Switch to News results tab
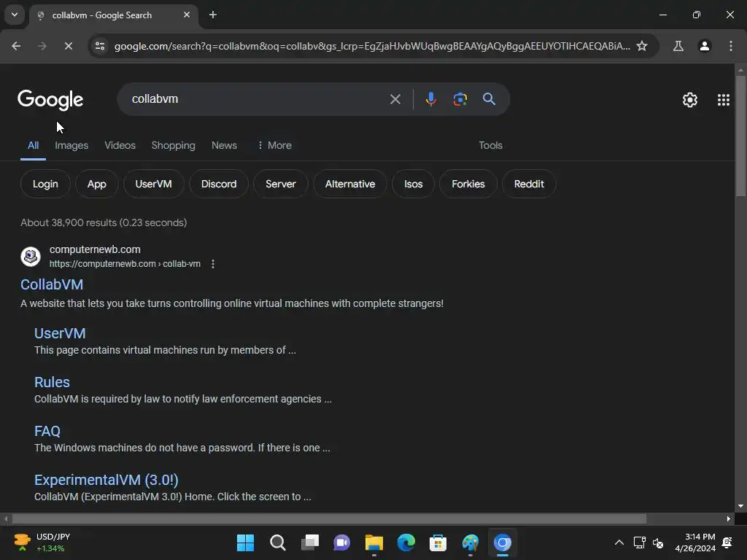Screen dimensions: 747x560 point(224,145)
